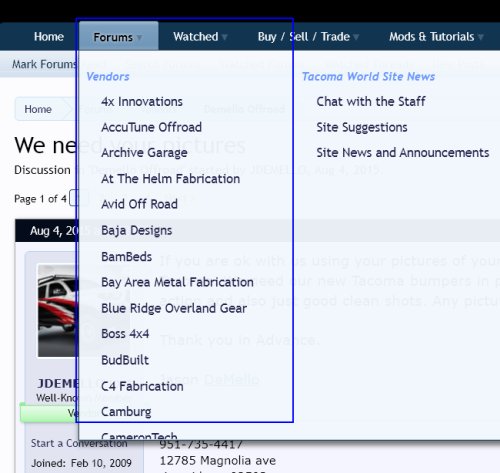
Task: Open the Buy / Sell / Trade tab
Action: (x=304, y=36)
